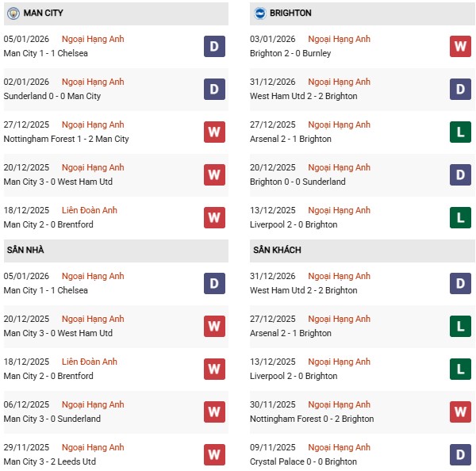Click the W badge for Nottingham Forest 0-2 Brighton
The width and height of the screenshot is (476, 471).
461,412
